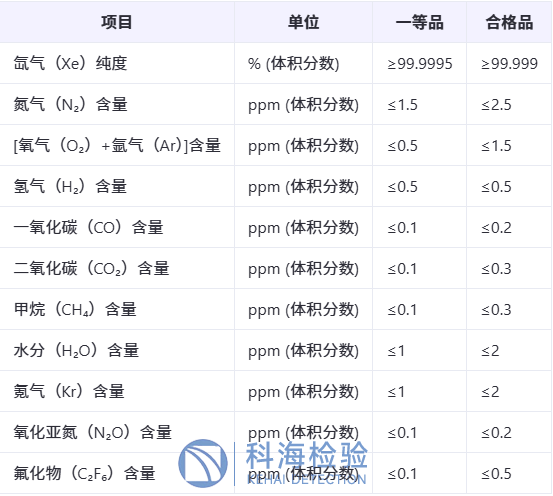Click the 氟化物（C₂F₆）含量 row label
Image resolution: width=553 pixels, height=496 pixels.
click(84, 473)
